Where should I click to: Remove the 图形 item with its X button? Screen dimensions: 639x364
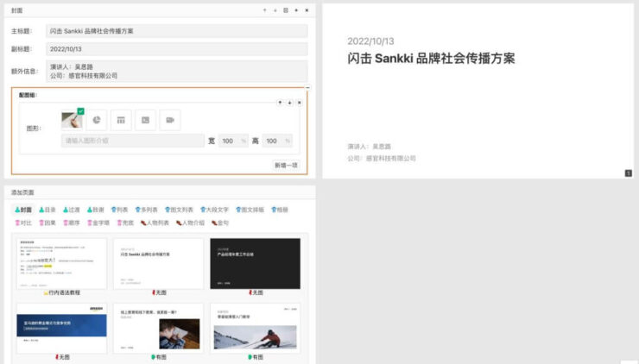tap(299, 103)
